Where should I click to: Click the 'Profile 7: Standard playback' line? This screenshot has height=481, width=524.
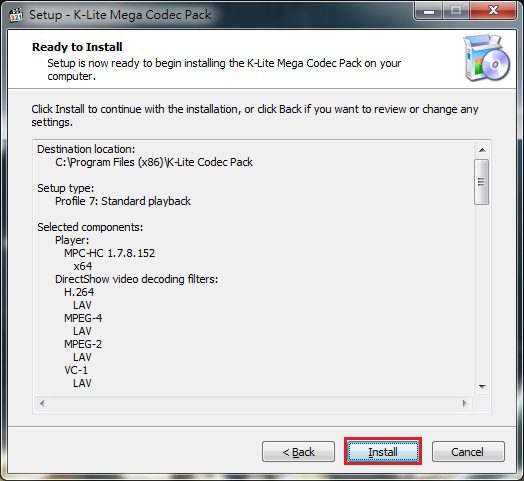coord(123,201)
